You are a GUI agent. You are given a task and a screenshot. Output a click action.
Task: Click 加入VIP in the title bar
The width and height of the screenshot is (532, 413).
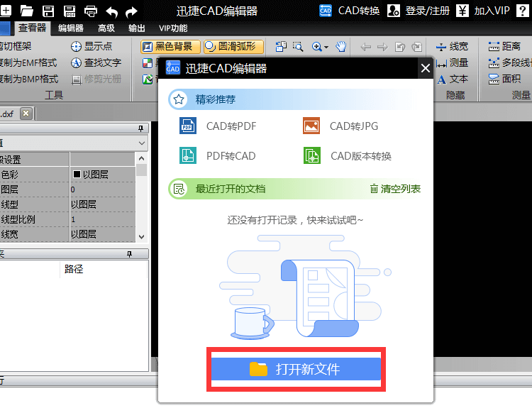point(482,11)
